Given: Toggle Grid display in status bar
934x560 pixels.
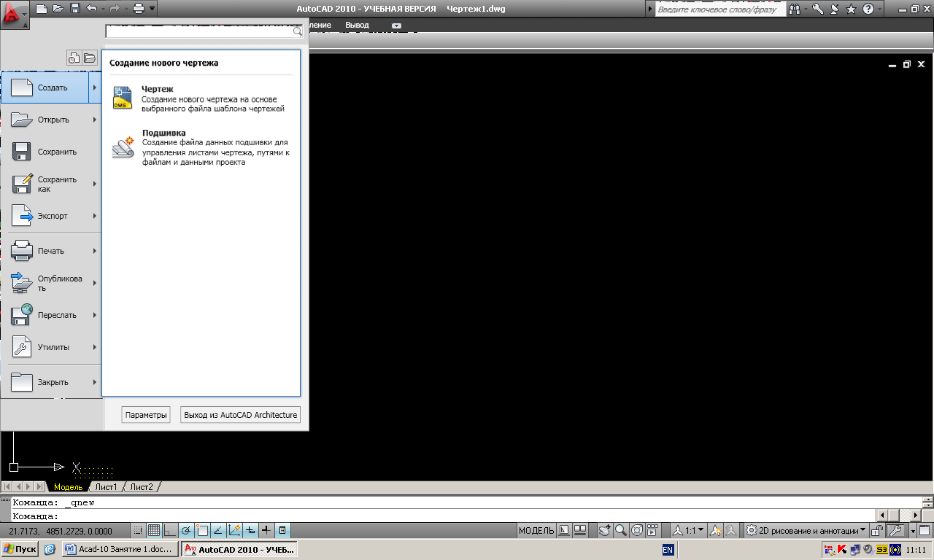Looking at the screenshot, I should point(154,530).
